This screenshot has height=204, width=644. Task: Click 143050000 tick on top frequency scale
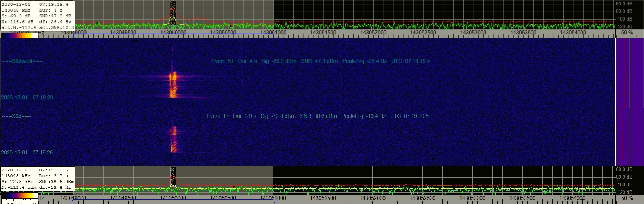coord(173,33)
